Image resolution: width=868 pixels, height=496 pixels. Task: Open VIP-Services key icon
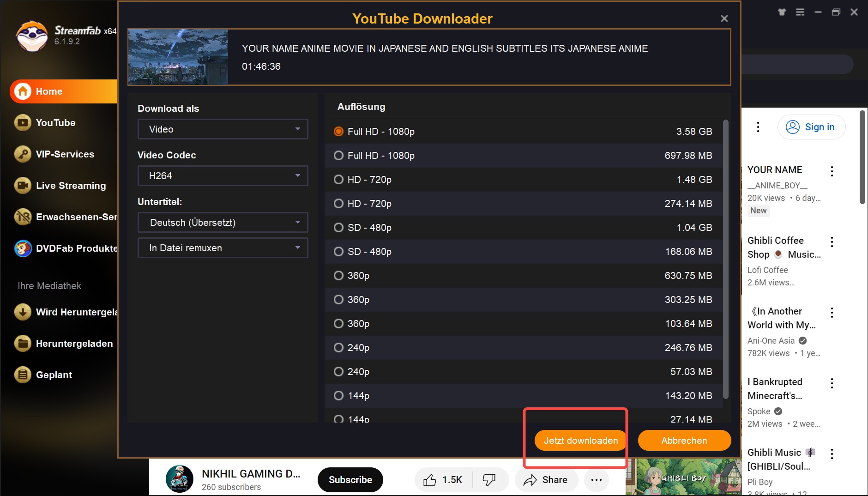pos(23,154)
